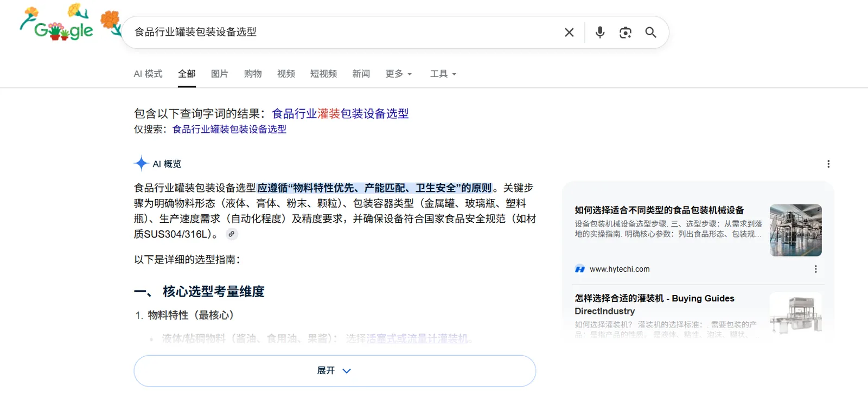
Task: Open the 图片 tab
Action: click(220, 74)
